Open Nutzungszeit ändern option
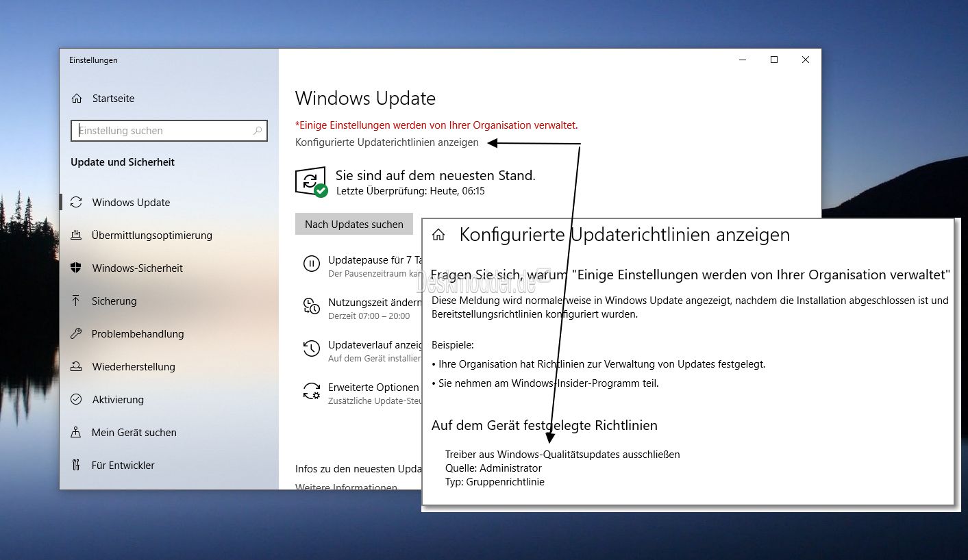Viewport: 968px width, 560px height. pos(375,303)
